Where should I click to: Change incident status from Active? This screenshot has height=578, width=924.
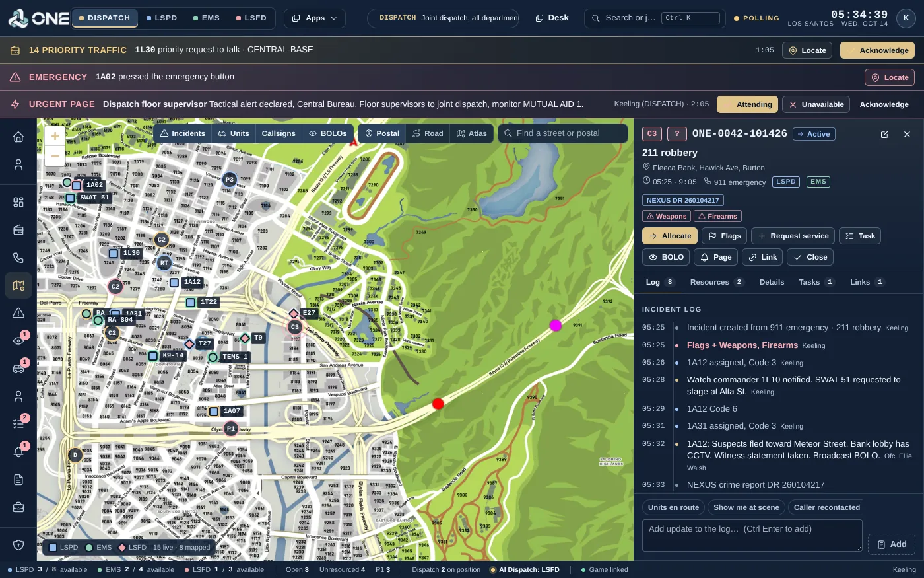pos(814,134)
